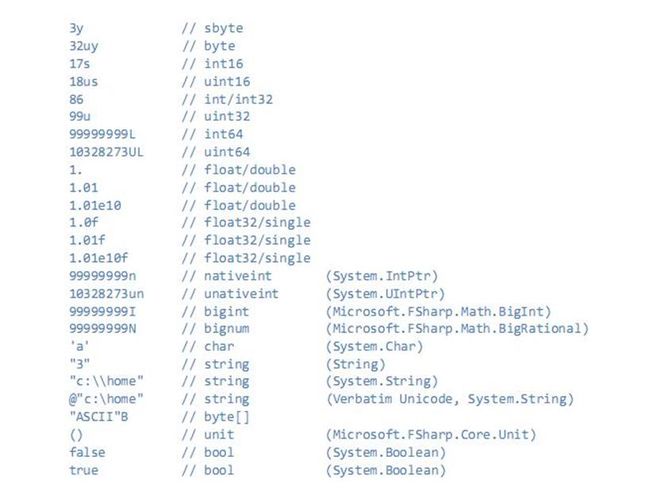Viewport: 650px width, 491px height.
Task: Click the 18us literal text
Action: 84,82
